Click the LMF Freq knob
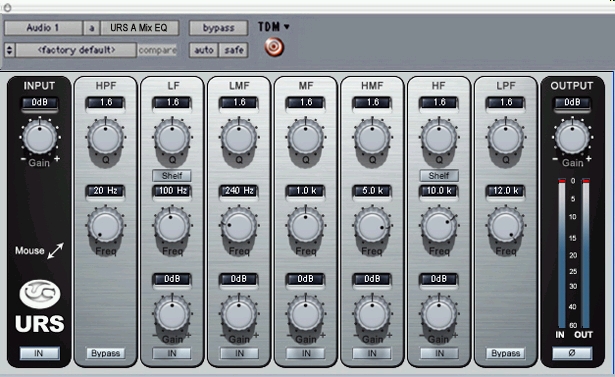Image resolution: width=615 pixels, height=377 pixels. (239, 226)
